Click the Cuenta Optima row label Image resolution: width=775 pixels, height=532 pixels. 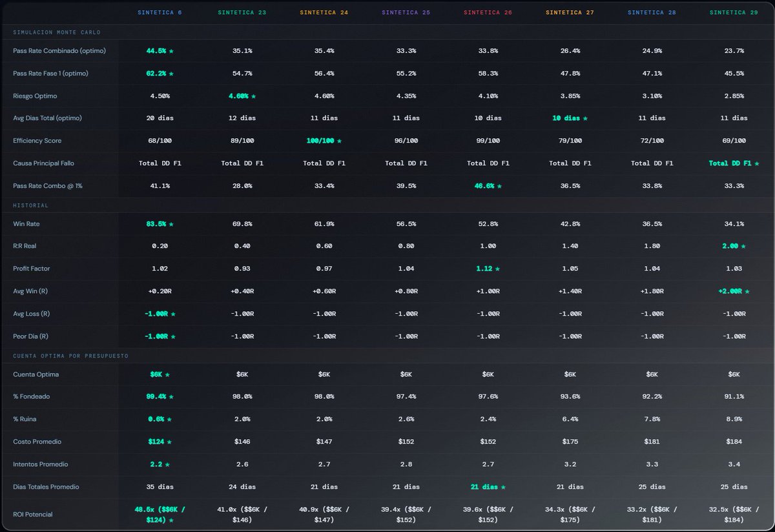pos(36,374)
